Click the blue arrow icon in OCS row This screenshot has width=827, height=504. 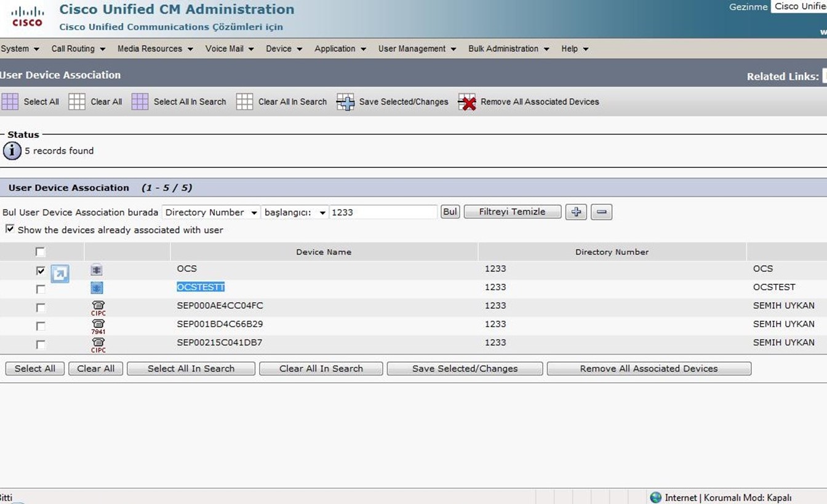[60, 273]
